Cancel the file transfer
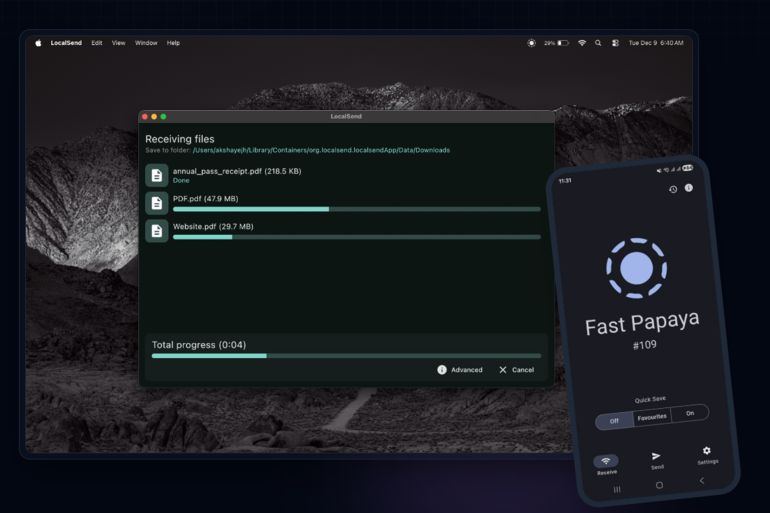Viewport: 770px width, 513px height. (x=516, y=370)
